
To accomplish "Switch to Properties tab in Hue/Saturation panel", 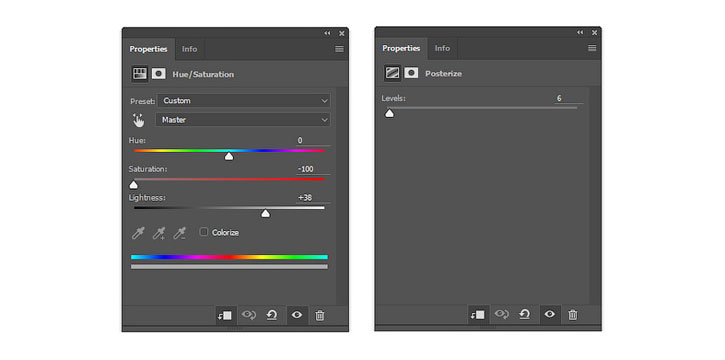I will pos(148,49).
